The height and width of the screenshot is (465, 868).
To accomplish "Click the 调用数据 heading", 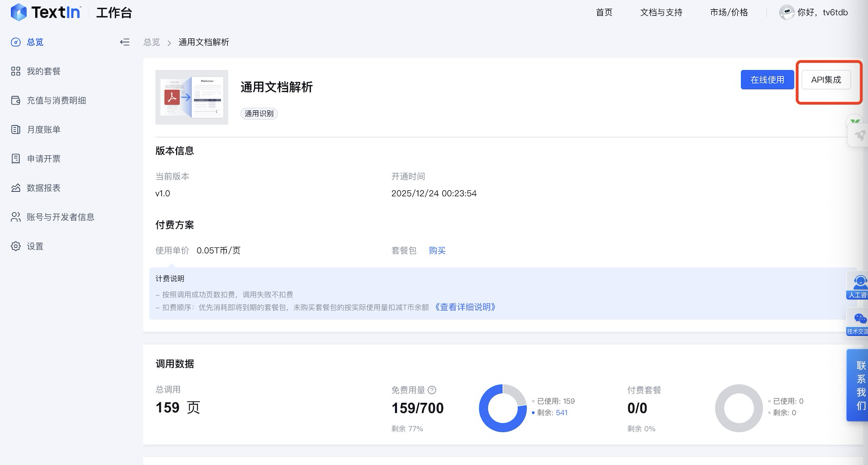I will 175,364.
